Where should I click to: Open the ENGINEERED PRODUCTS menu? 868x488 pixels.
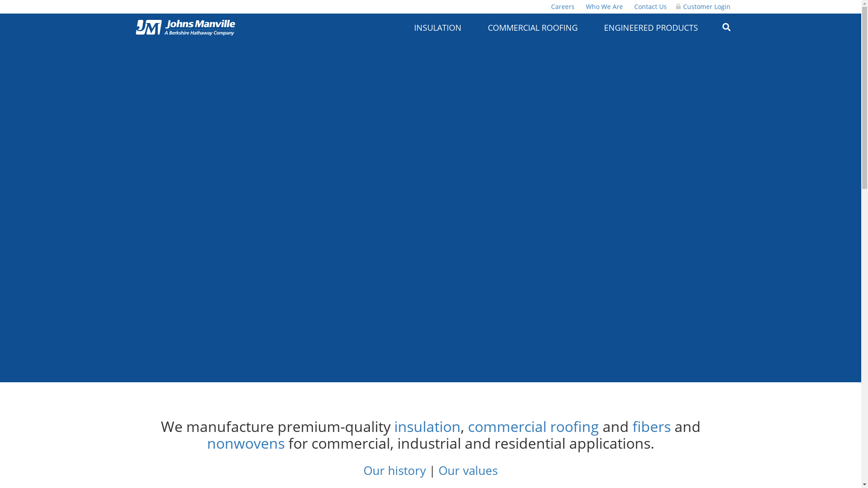pyautogui.click(x=651, y=28)
